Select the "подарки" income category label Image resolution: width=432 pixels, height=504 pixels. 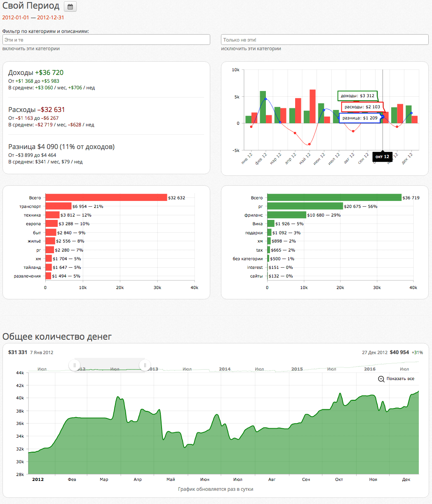(254, 233)
